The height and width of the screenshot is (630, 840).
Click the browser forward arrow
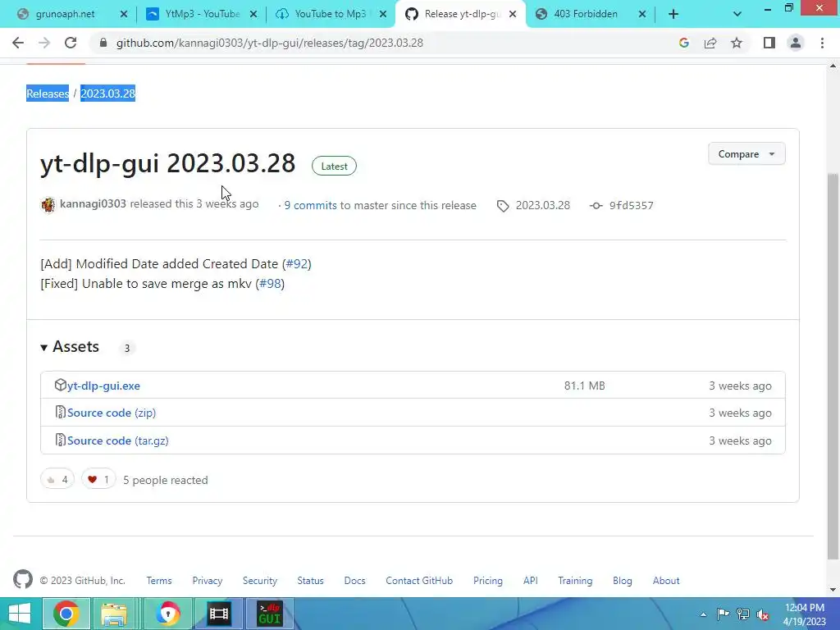tap(44, 43)
